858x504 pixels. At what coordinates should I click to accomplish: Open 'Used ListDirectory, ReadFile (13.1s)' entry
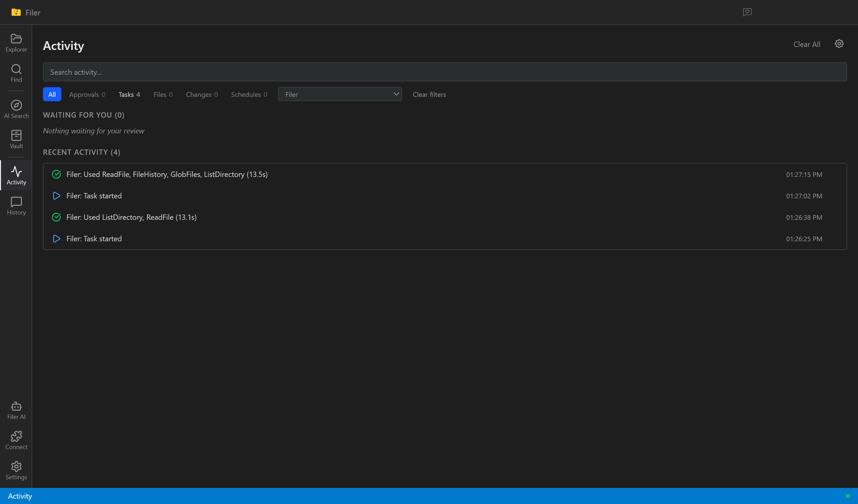tap(445, 217)
